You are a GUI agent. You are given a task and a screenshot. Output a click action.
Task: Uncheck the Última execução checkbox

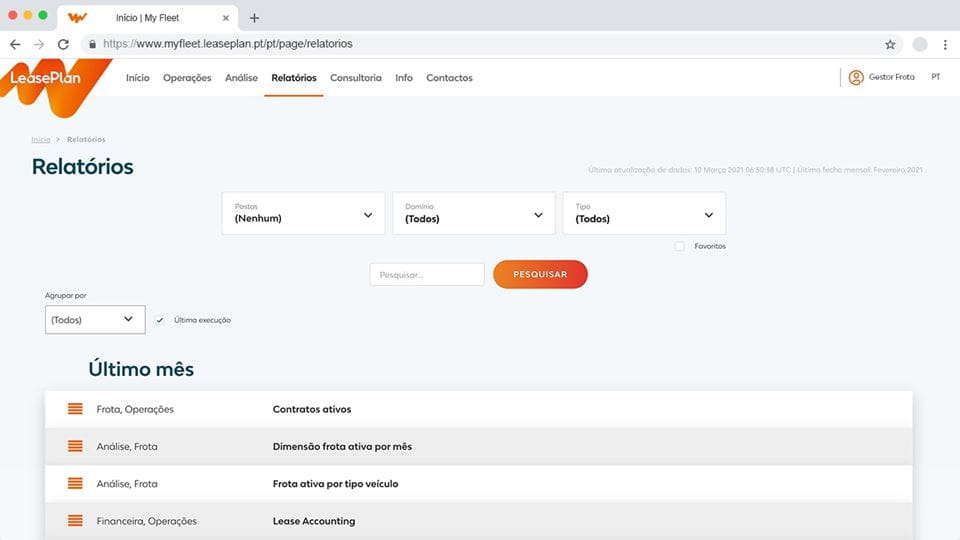[160, 320]
